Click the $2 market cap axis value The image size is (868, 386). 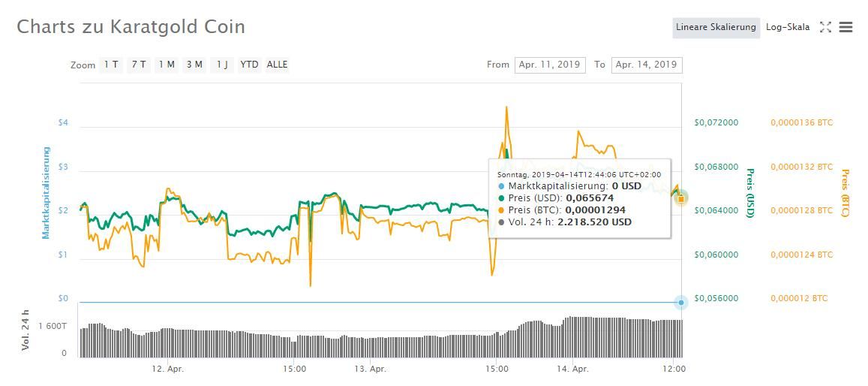click(63, 210)
